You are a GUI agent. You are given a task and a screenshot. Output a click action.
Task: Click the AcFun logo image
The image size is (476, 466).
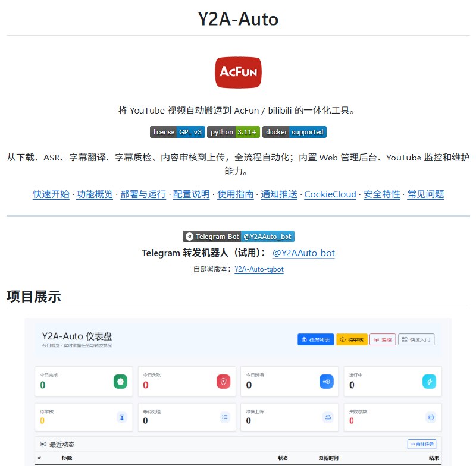pos(239,72)
